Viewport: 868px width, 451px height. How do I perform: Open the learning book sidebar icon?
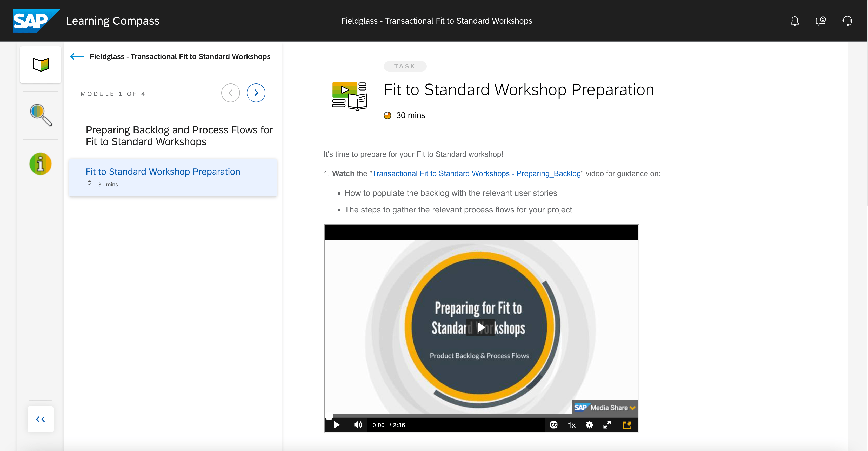[x=41, y=65]
